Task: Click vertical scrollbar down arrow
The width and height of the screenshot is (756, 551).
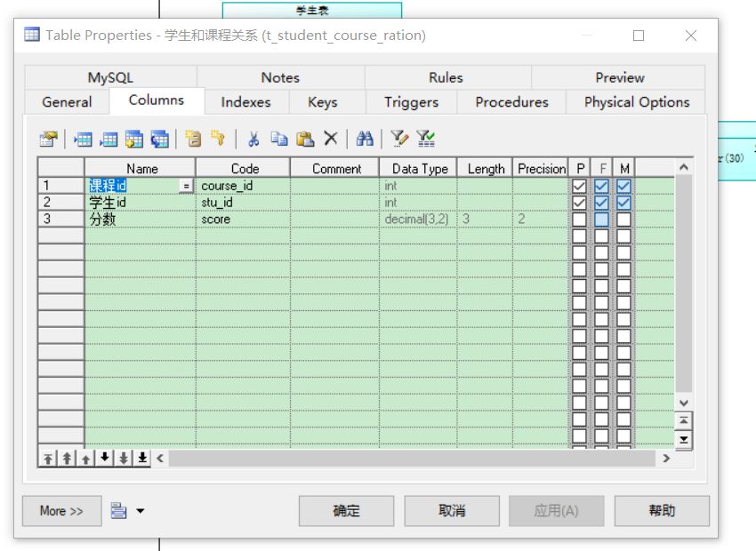Action: (x=684, y=403)
